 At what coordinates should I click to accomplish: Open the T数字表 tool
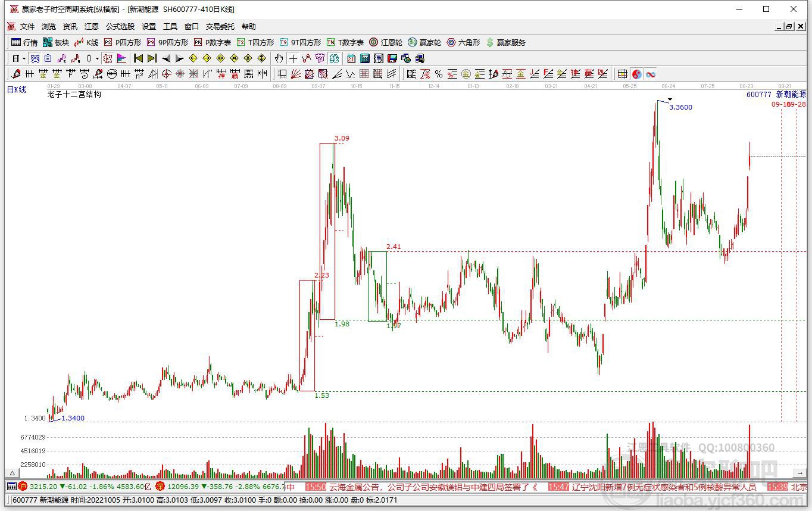coord(345,42)
